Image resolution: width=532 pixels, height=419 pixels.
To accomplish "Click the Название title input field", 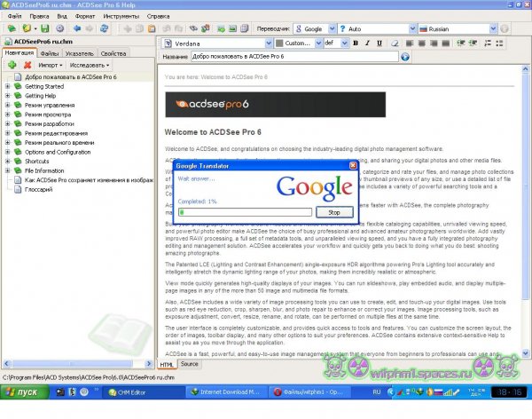I will tap(294, 57).
